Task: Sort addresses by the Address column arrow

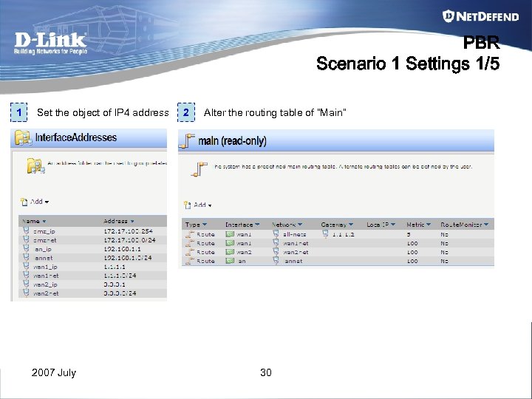Action: pyautogui.click(x=132, y=221)
